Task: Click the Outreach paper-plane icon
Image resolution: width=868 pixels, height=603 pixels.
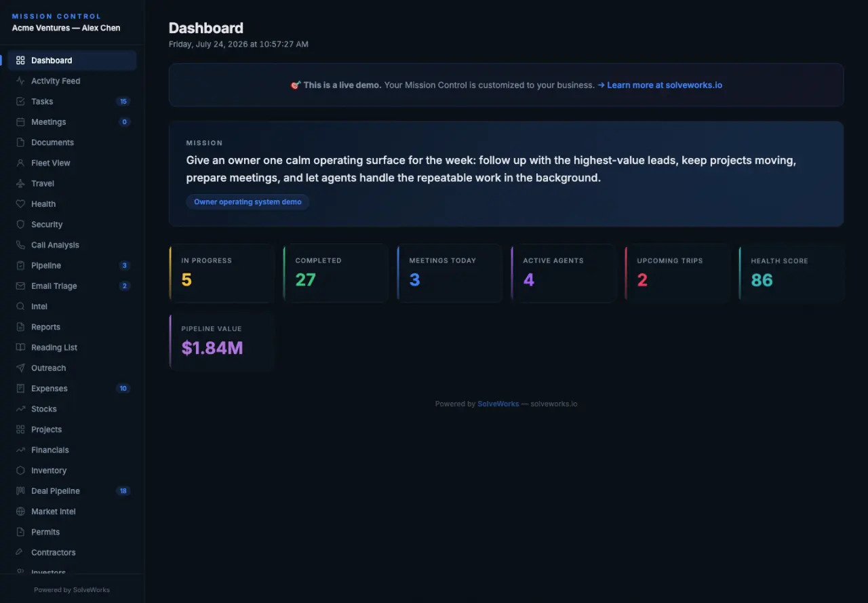Action: [x=20, y=368]
